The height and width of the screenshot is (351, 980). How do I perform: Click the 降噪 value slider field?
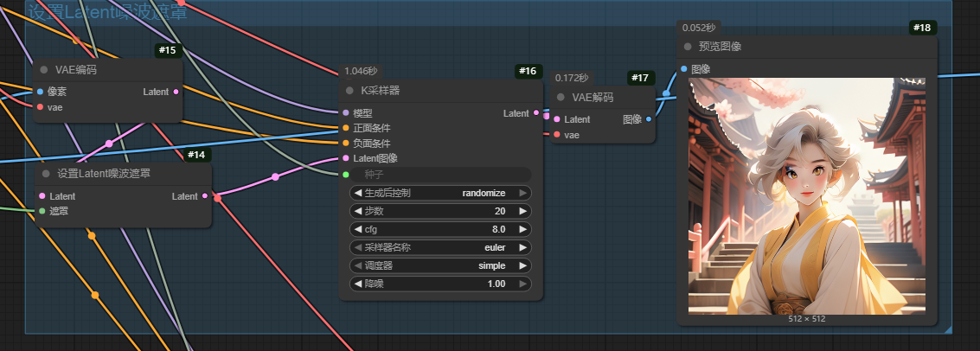(x=440, y=284)
